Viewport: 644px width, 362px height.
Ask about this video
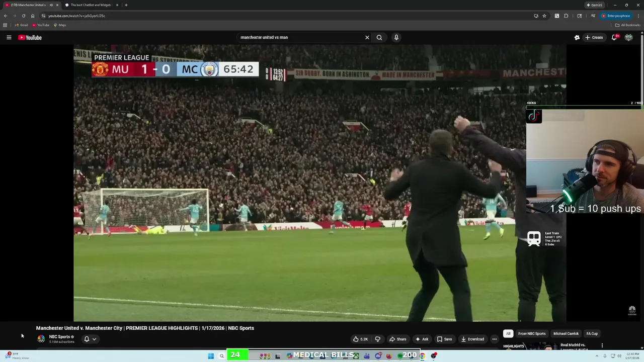pos(422,339)
